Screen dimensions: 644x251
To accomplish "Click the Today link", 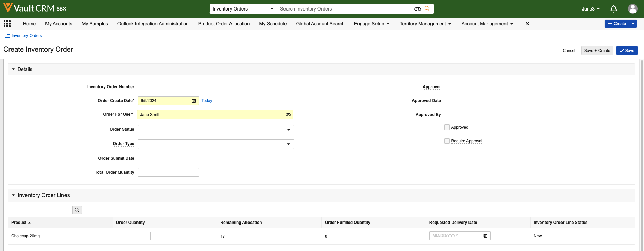I will pos(207,101).
